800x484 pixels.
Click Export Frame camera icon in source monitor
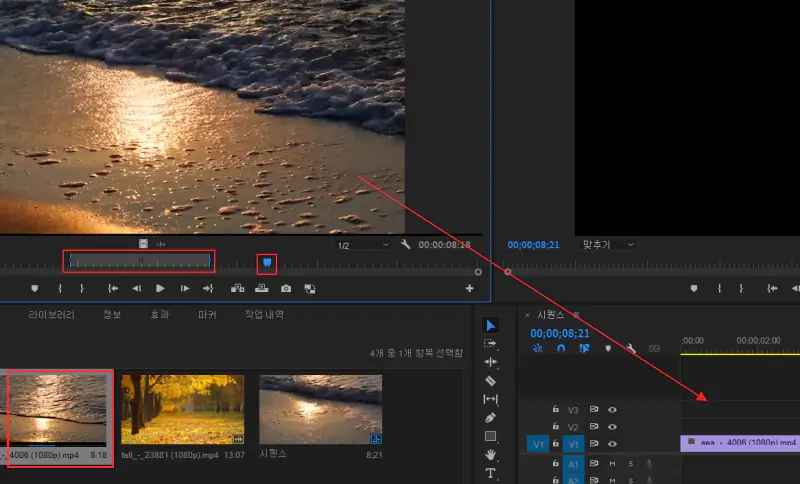[x=286, y=288]
